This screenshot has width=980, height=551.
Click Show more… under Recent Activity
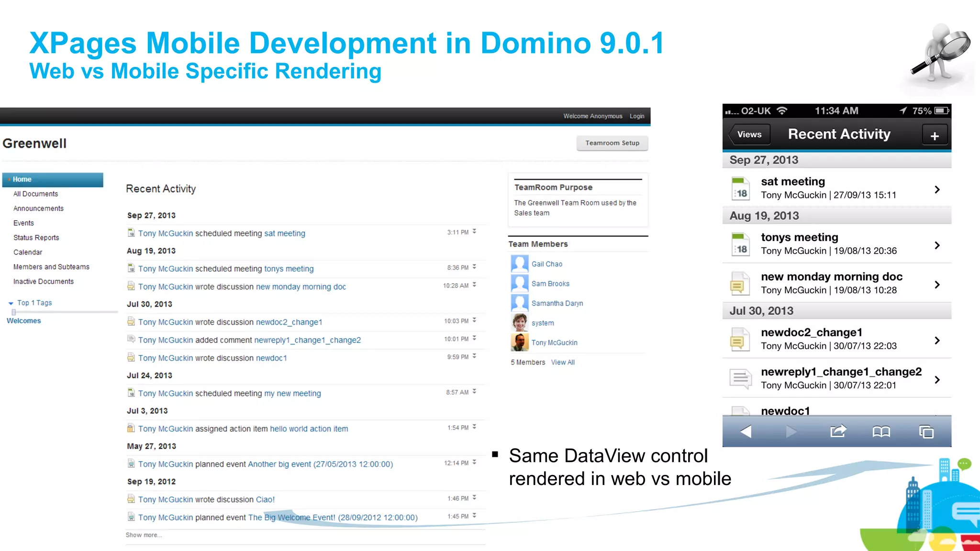[x=144, y=535]
